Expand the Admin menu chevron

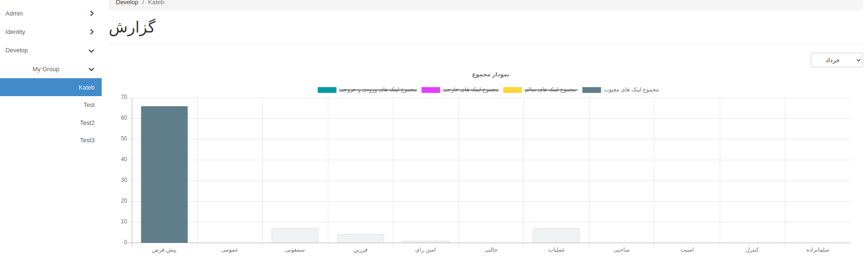(92, 14)
